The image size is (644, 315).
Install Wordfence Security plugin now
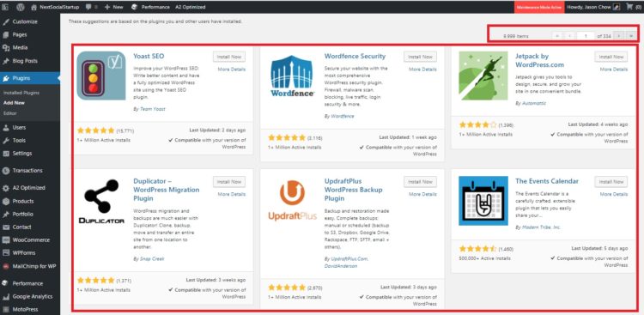pos(420,57)
